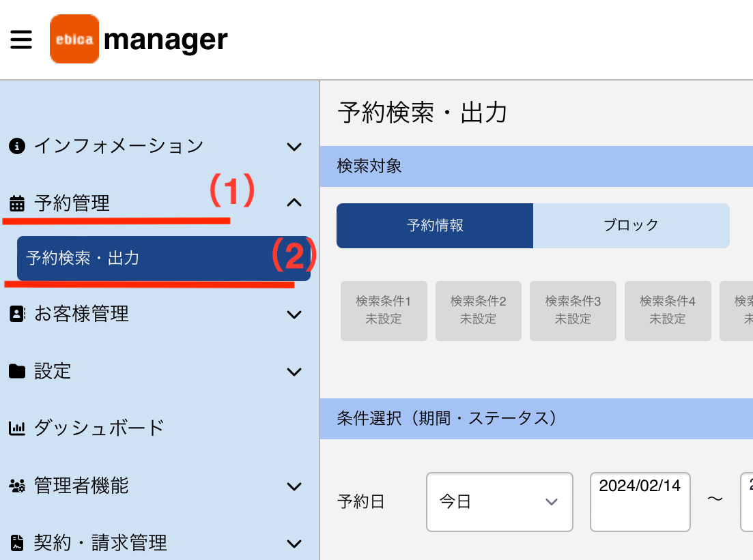Toggle search target to 予約情報
The image size is (753, 560).
(x=435, y=226)
